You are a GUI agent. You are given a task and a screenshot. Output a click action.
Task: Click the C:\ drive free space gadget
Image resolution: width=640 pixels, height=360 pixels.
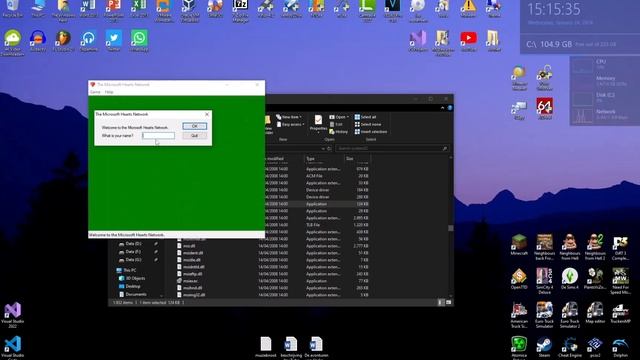[x=580, y=44]
